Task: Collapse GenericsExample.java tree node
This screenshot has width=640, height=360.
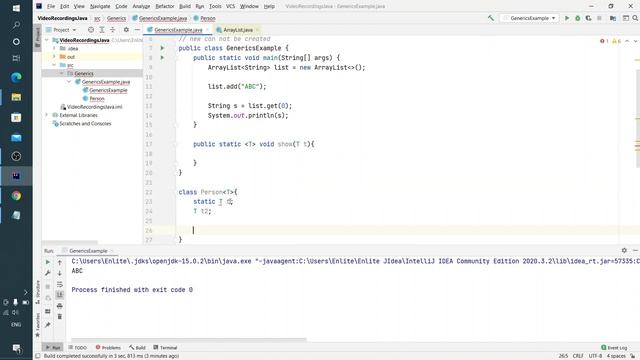Action: (x=69, y=82)
